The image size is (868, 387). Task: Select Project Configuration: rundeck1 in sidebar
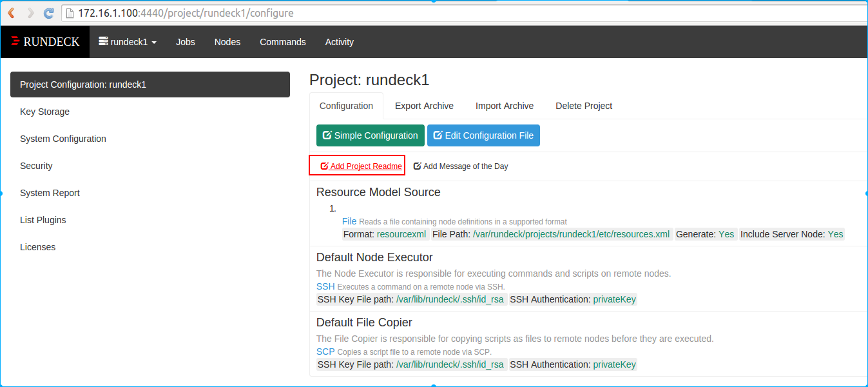pyautogui.click(x=150, y=84)
